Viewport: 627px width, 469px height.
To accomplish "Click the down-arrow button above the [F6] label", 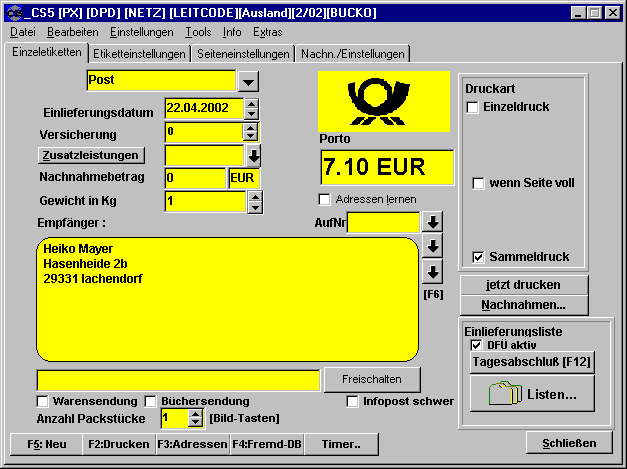I will pos(433,272).
